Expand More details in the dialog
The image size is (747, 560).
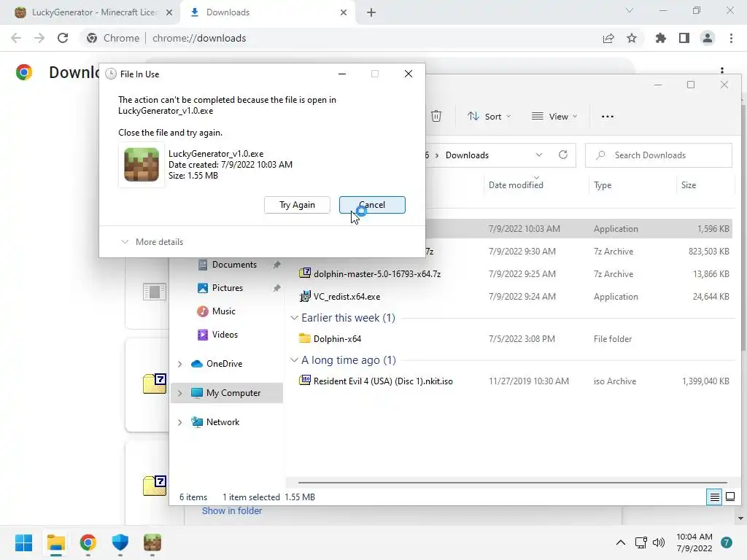point(152,242)
